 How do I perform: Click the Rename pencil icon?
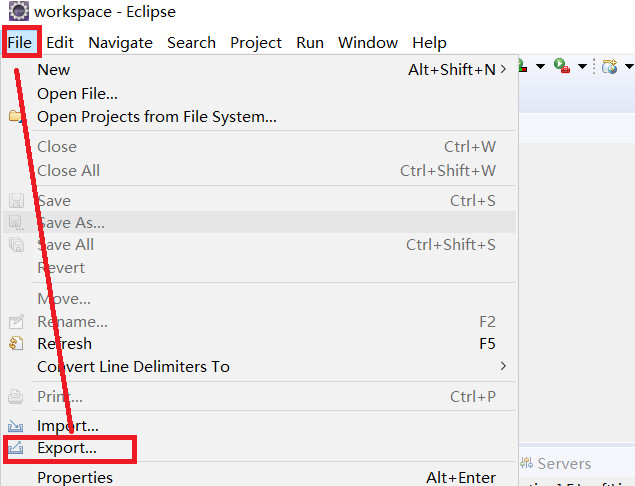click(16, 322)
